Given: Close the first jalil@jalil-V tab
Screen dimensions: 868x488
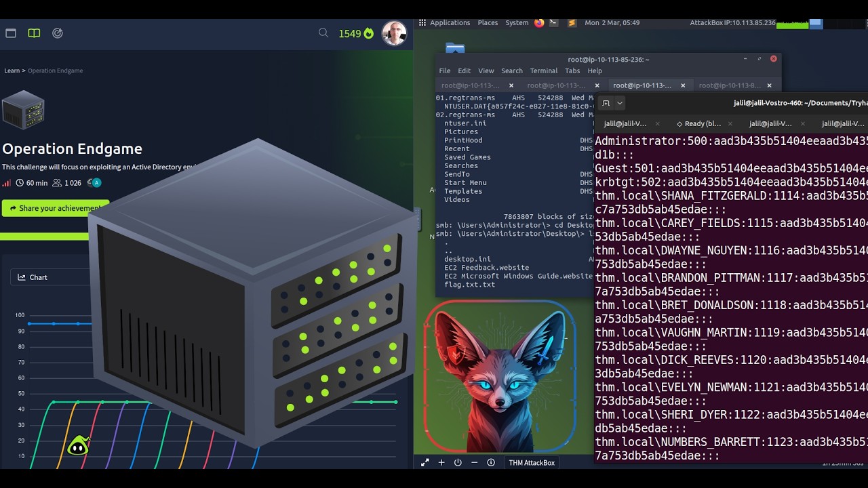Looking at the screenshot, I should [658, 123].
